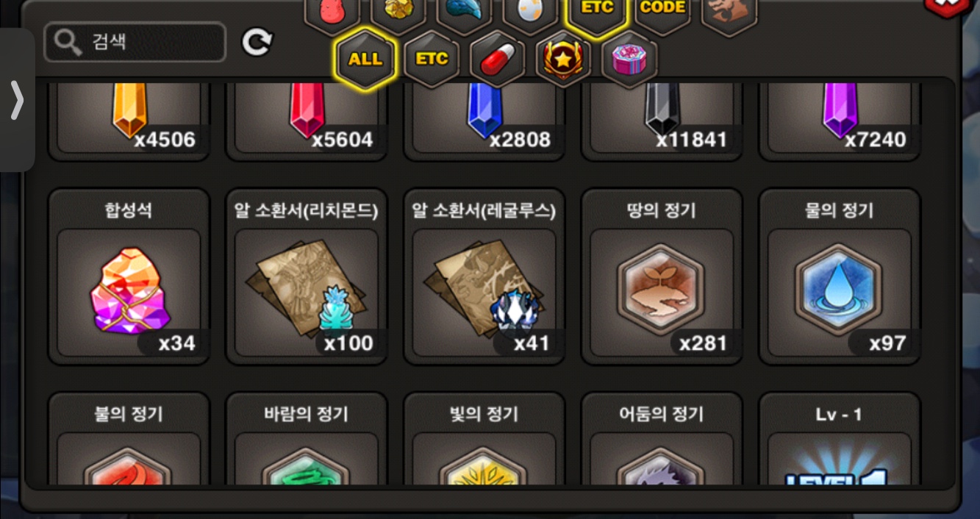Select the 알 소환서(레굴루스) scroll item
Image resolution: width=980 pixels, height=519 pixels.
[x=484, y=276]
